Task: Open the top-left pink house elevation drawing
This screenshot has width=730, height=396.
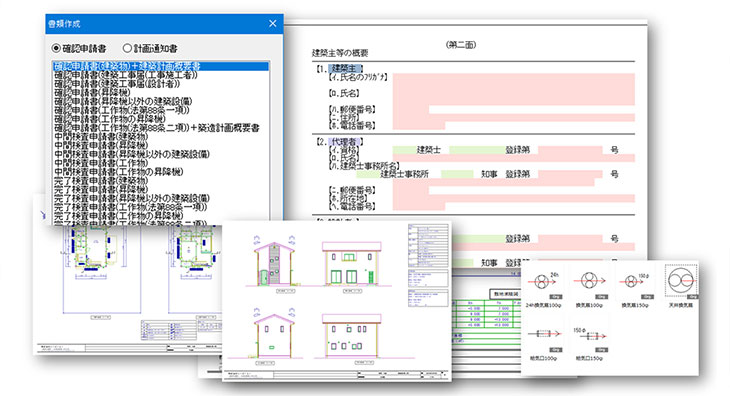Action: click(x=275, y=264)
